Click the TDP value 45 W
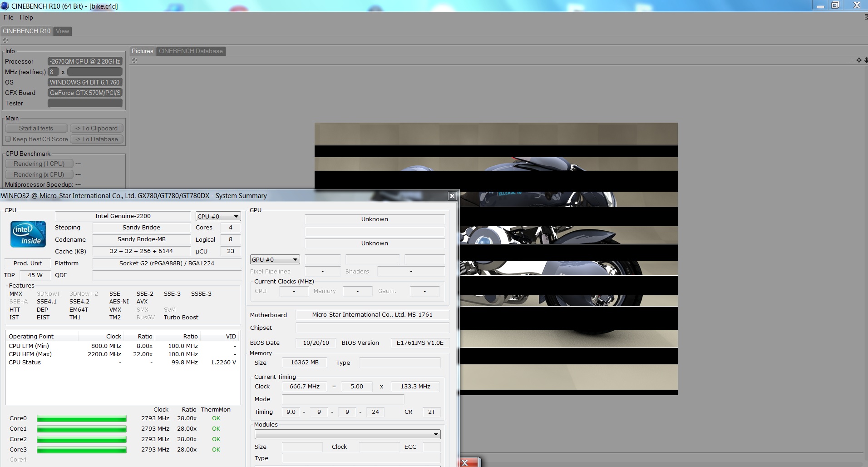Image resolution: width=868 pixels, height=467 pixels. [35, 275]
